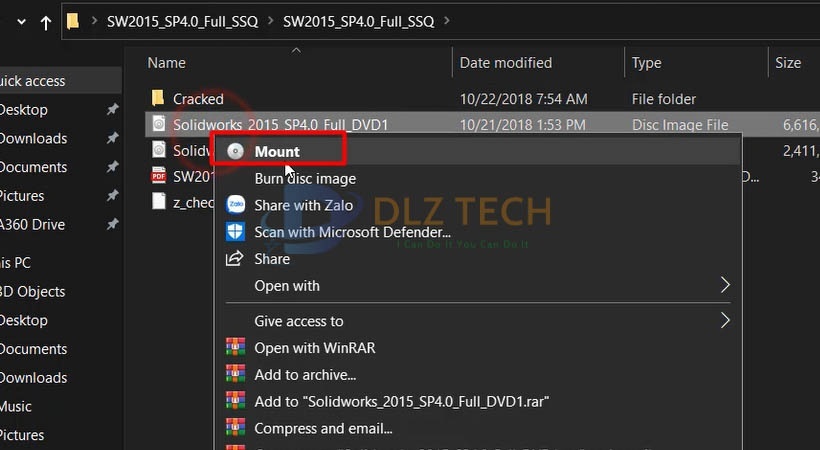Open pinned Downloads in Quick access
Image resolution: width=820 pixels, height=450 pixels.
click(33, 139)
